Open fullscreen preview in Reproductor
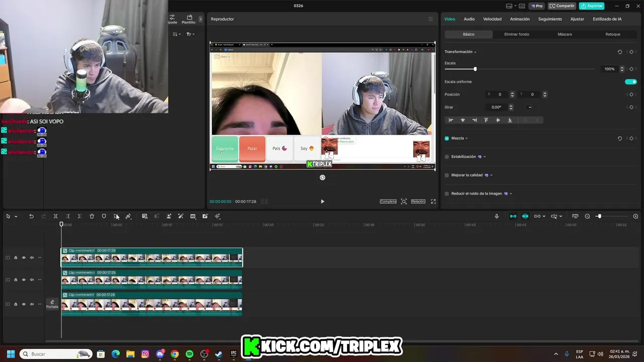The image size is (644, 362). pos(433,202)
